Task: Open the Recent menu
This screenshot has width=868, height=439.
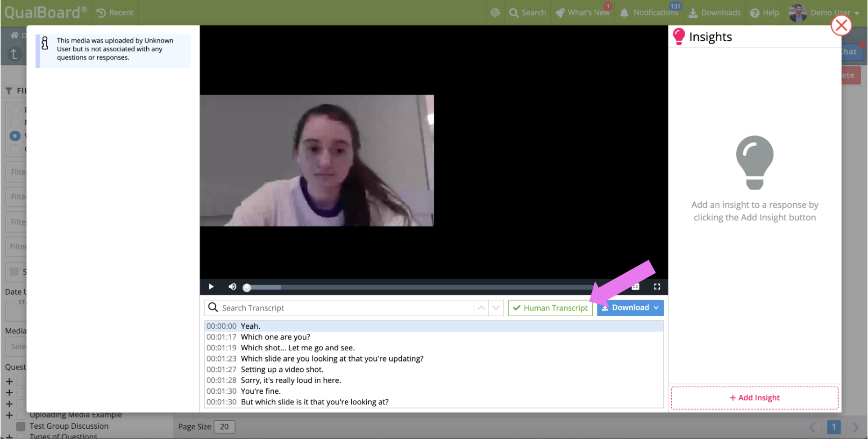Action: (x=115, y=13)
